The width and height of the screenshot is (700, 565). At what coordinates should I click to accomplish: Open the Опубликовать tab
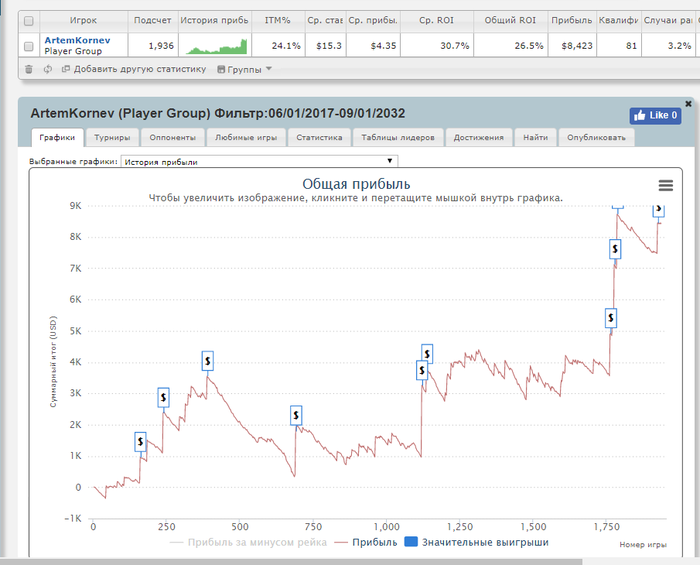click(596, 137)
